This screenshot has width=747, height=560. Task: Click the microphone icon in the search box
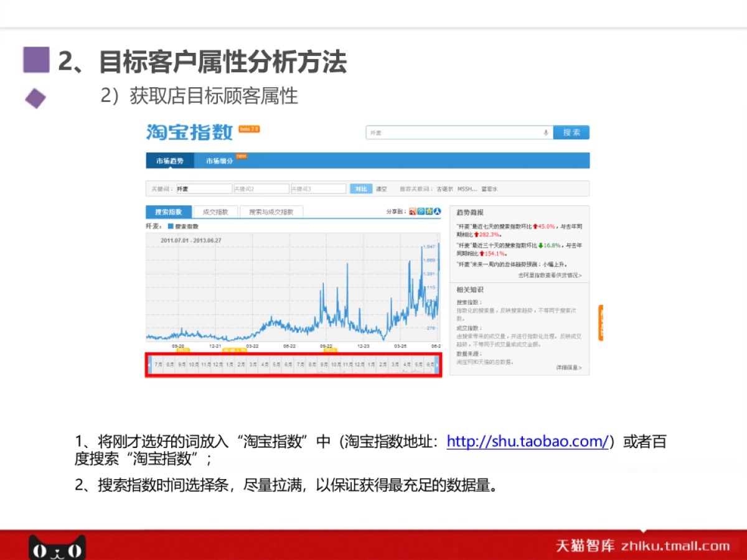tap(547, 132)
